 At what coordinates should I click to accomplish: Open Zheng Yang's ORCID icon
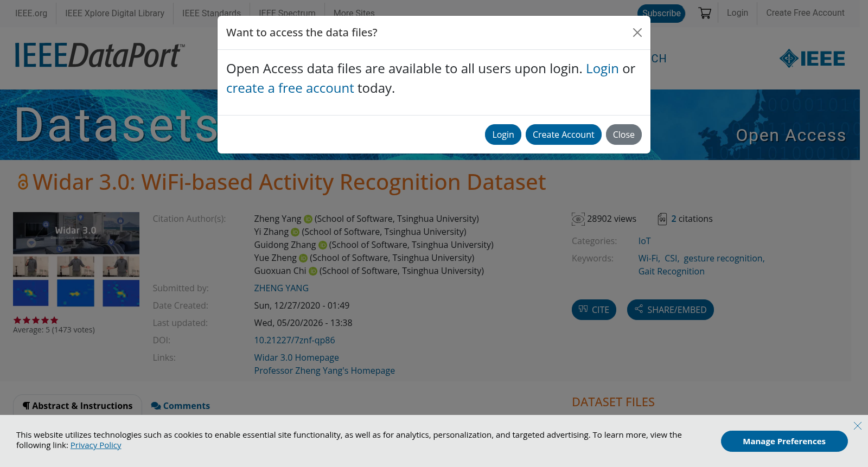point(308,219)
